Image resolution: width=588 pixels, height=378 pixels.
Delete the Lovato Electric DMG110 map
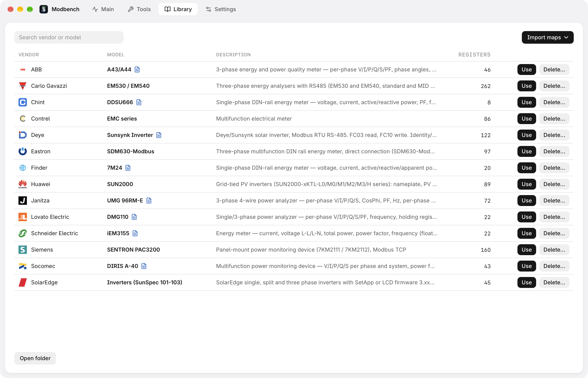tap(554, 217)
